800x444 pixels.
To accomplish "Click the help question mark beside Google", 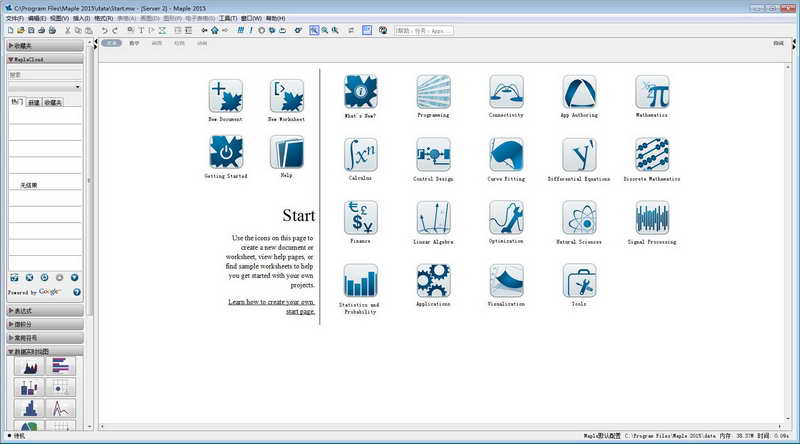I will 77,292.
